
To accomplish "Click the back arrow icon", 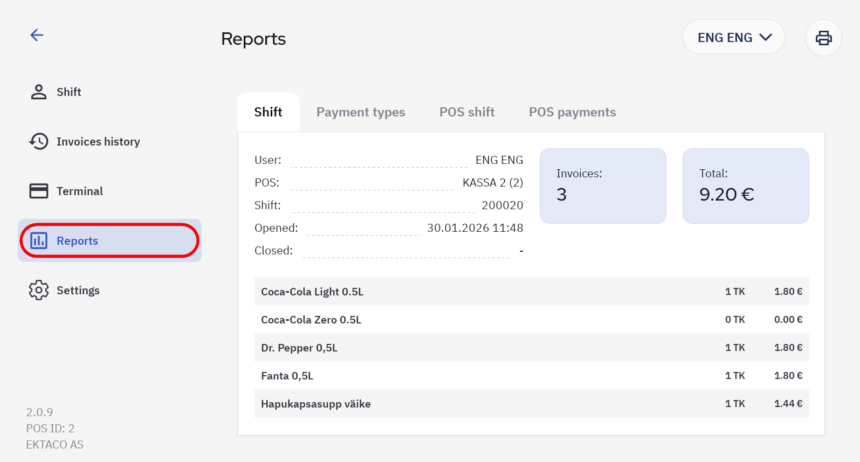I will 37,35.
